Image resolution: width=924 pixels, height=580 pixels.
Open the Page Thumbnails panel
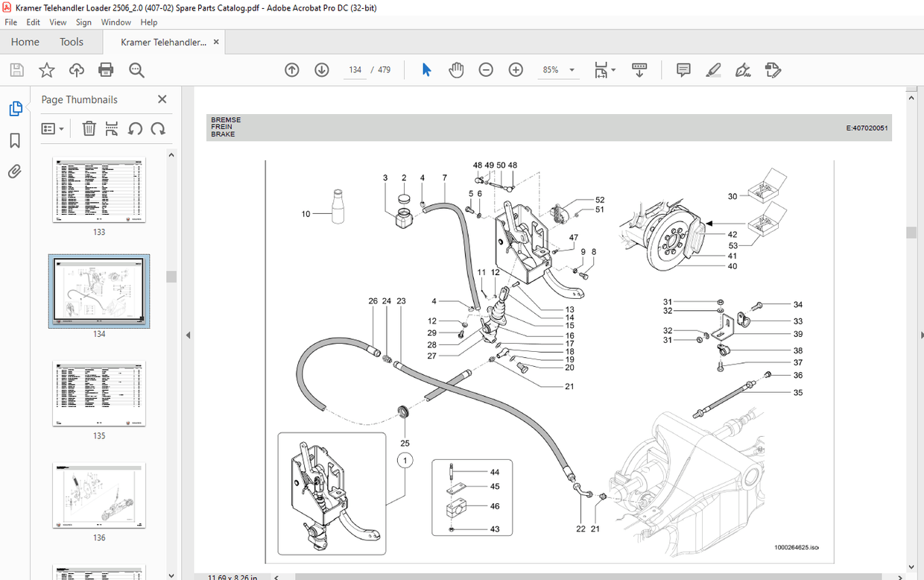tap(16, 108)
